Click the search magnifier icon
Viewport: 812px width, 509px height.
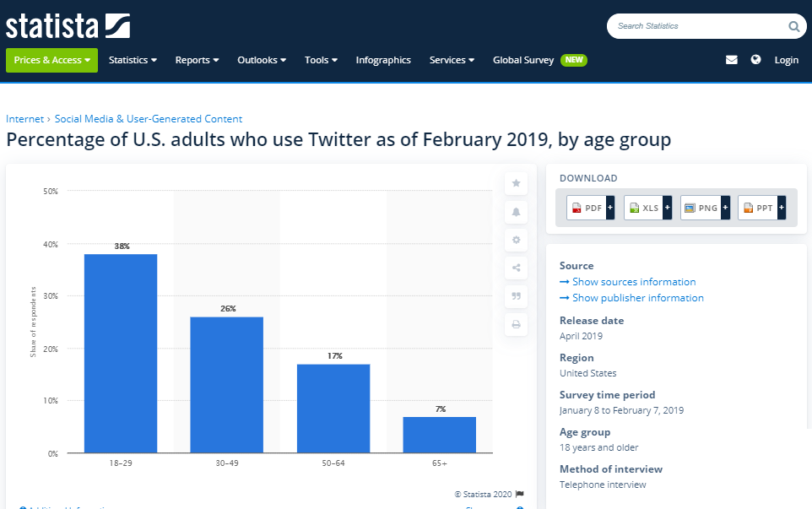point(793,26)
